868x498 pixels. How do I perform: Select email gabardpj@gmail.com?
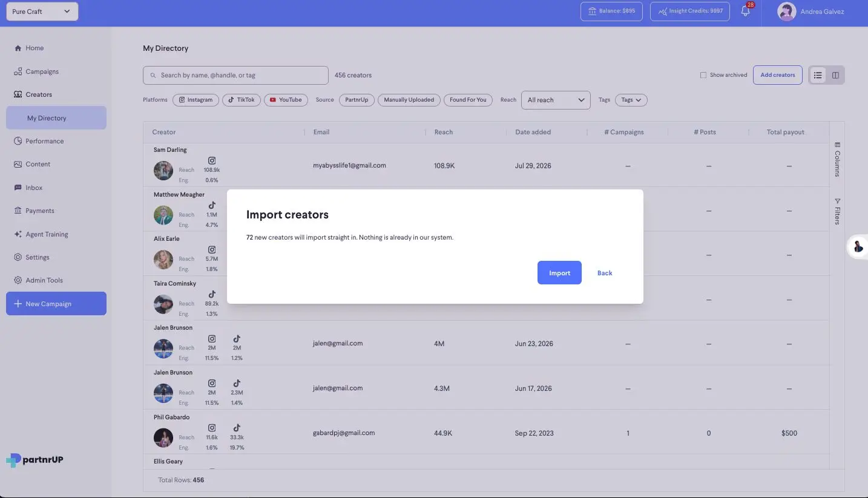[344, 433]
